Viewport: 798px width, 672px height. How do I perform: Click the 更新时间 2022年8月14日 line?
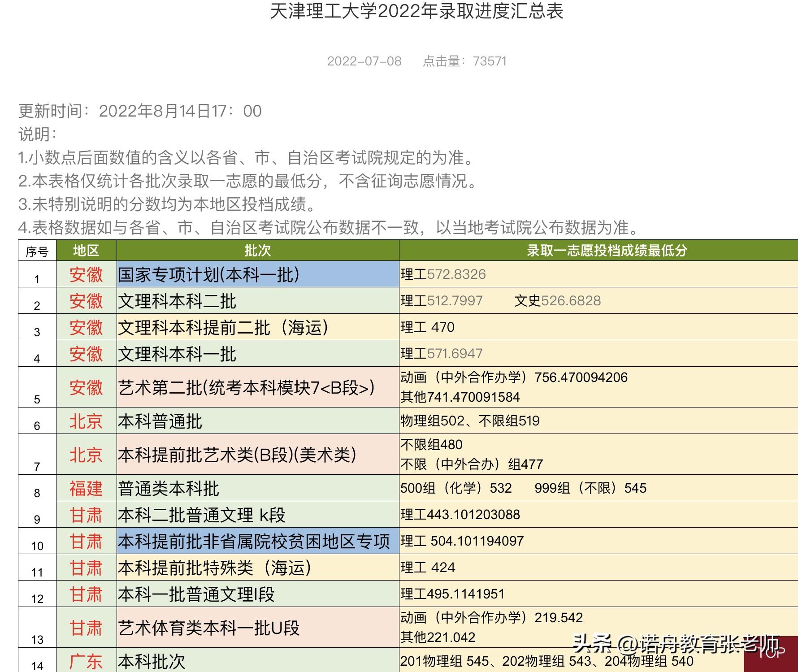[x=140, y=111]
